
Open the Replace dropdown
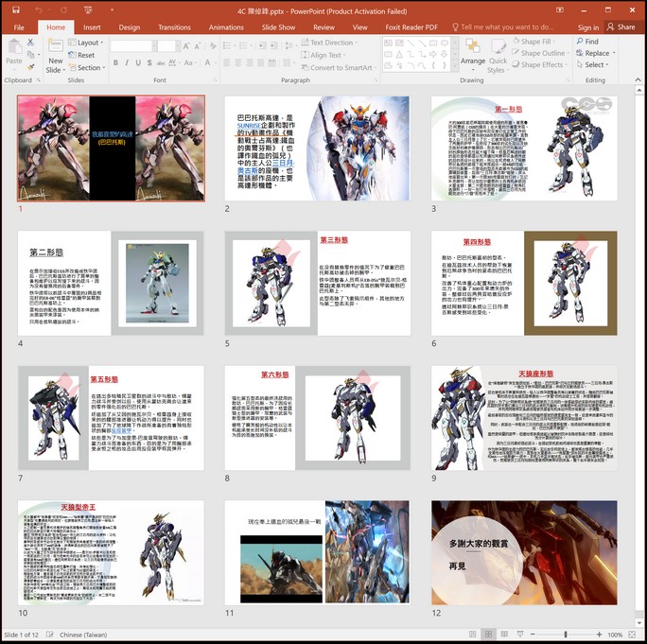click(595, 53)
